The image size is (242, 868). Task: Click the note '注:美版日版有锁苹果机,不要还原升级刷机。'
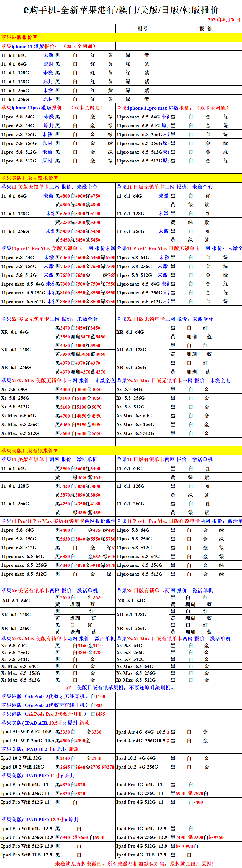[121, 687]
